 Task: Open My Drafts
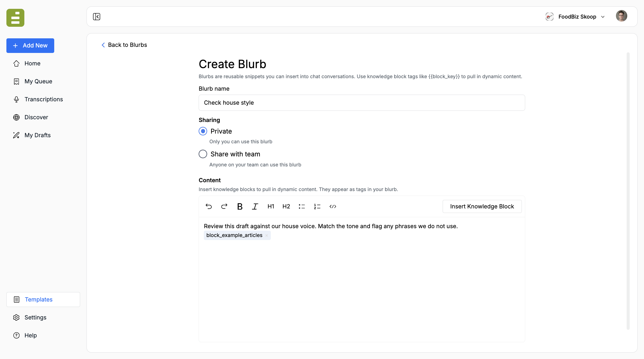click(x=43, y=135)
